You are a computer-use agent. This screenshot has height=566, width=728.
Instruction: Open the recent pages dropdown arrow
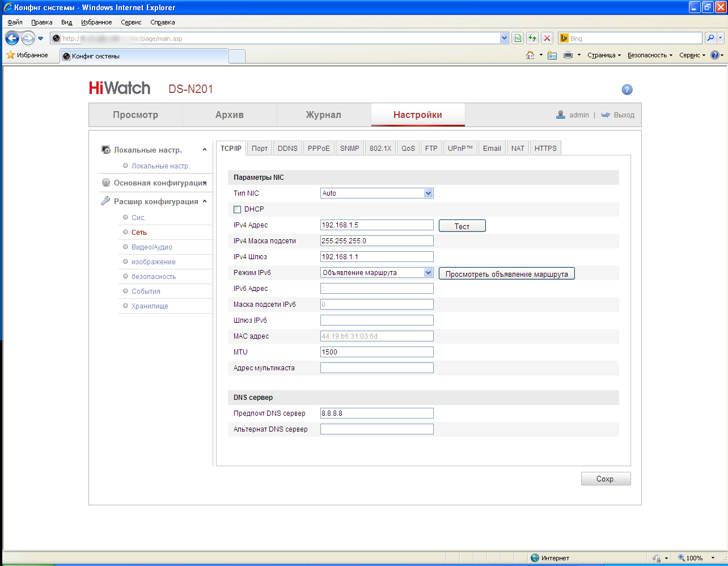(x=40, y=39)
